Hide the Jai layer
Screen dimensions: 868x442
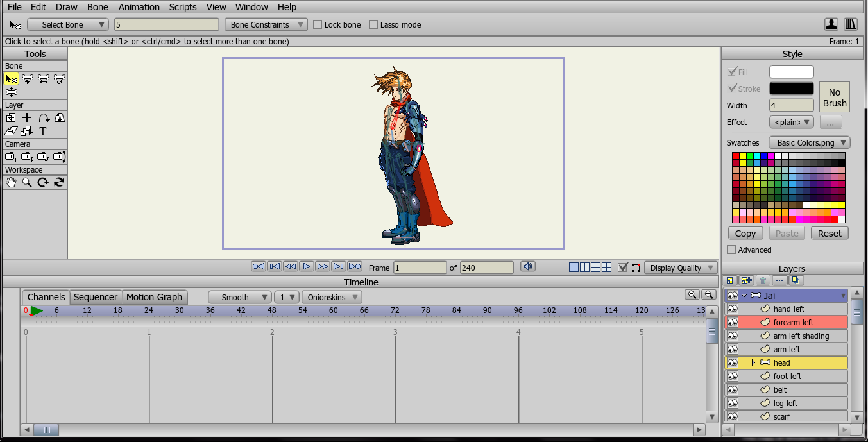(x=732, y=295)
